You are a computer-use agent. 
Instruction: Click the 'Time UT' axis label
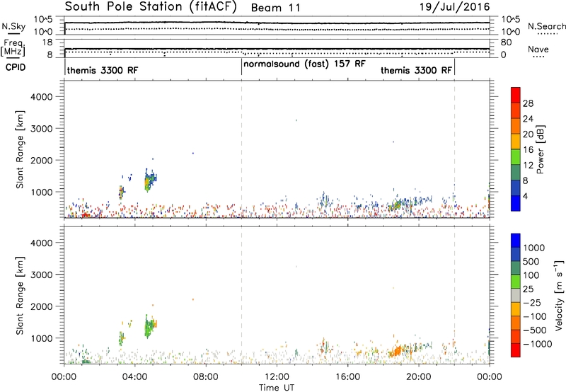[x=277, y=388]
